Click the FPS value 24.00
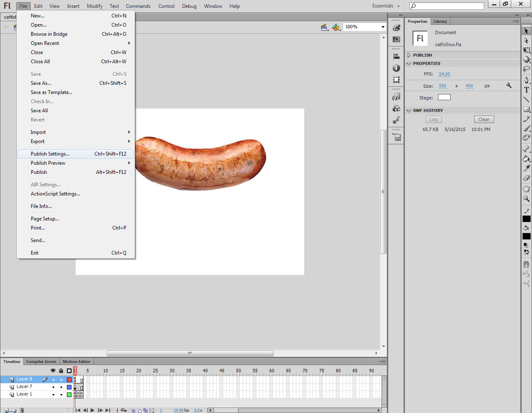Viewport: 532px width, 413px height. click(444, 74)
